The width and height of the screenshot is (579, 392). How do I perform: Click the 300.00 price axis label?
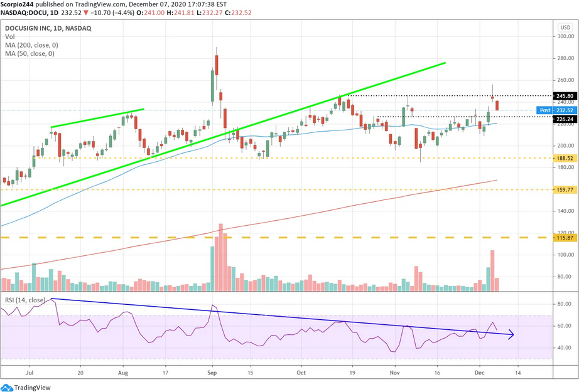[x=566, y=36]
